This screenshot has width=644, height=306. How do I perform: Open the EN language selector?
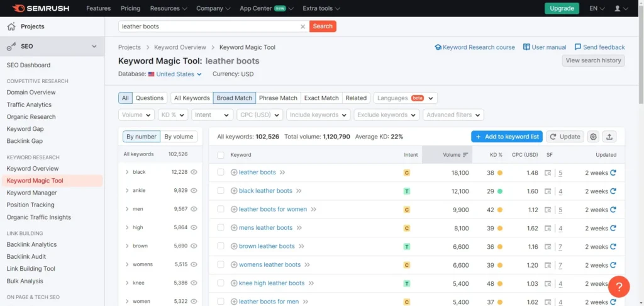click(x=597, y=8)
